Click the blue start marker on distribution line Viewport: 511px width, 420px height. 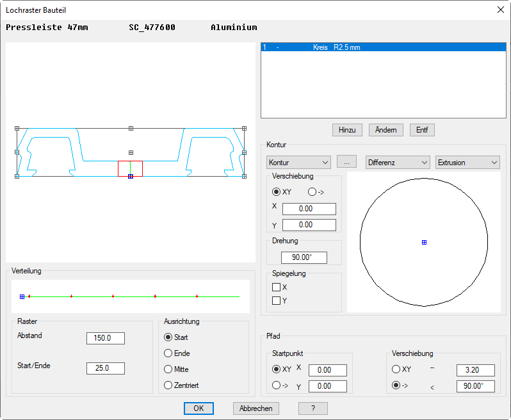tap(22, 296)
